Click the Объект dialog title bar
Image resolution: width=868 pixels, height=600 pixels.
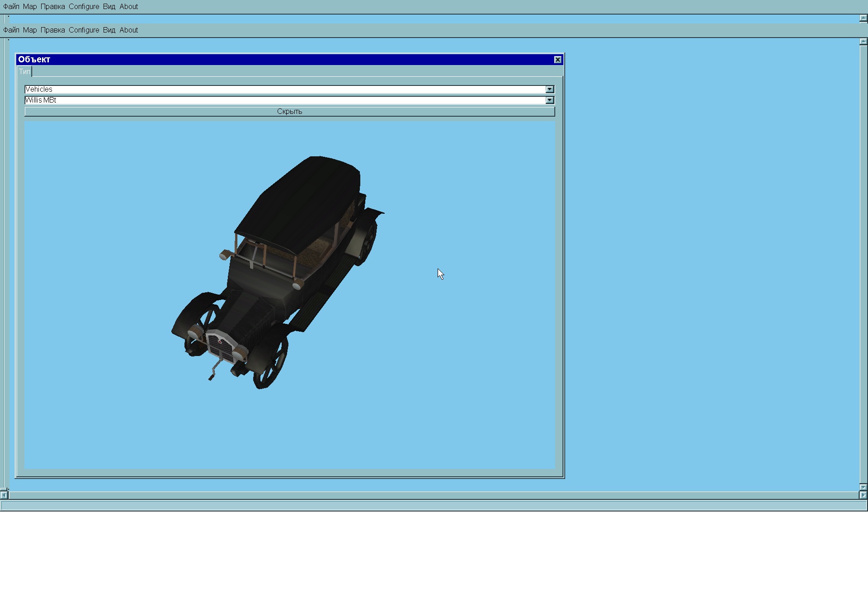[289, 60]
